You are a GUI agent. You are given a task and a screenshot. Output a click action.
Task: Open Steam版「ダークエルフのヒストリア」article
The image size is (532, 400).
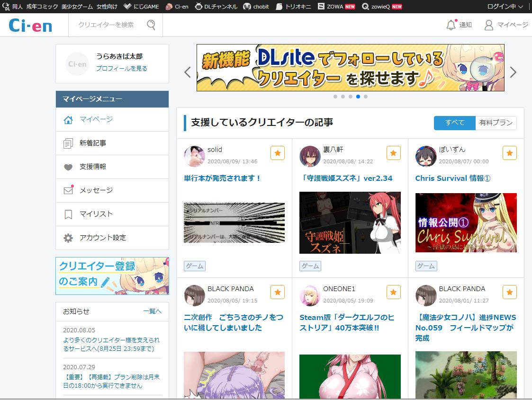coord(347,323)
